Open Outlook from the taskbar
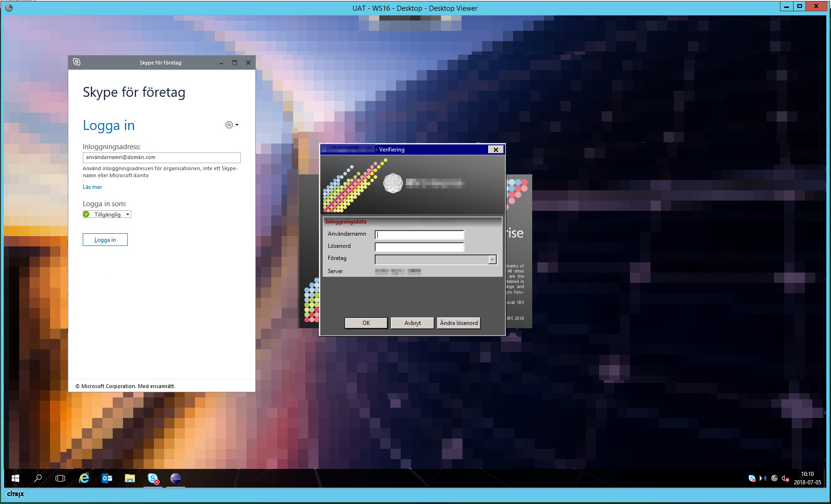Screen dimensions: 831x504 point(107,478)
